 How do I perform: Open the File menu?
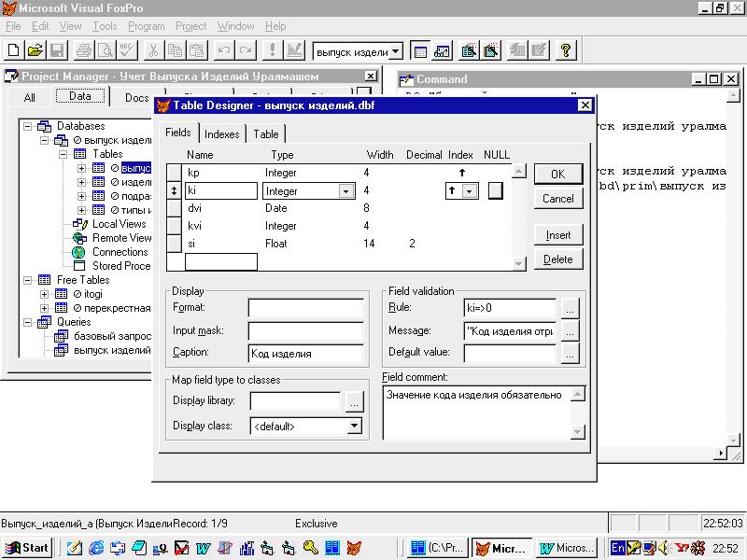[x=13, y=26]
